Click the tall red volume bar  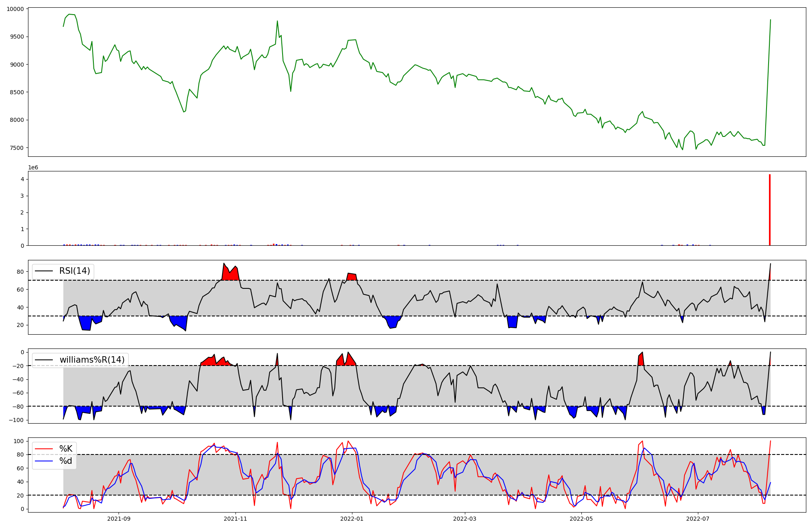(x=770, y=210)
